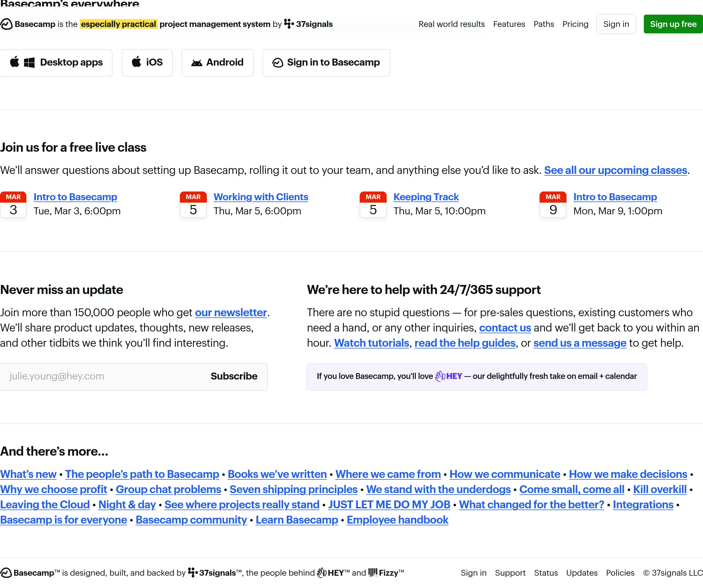703x588 pixels.
Task: Click the Fizzy logo in the footer
Action: (372, 572)
